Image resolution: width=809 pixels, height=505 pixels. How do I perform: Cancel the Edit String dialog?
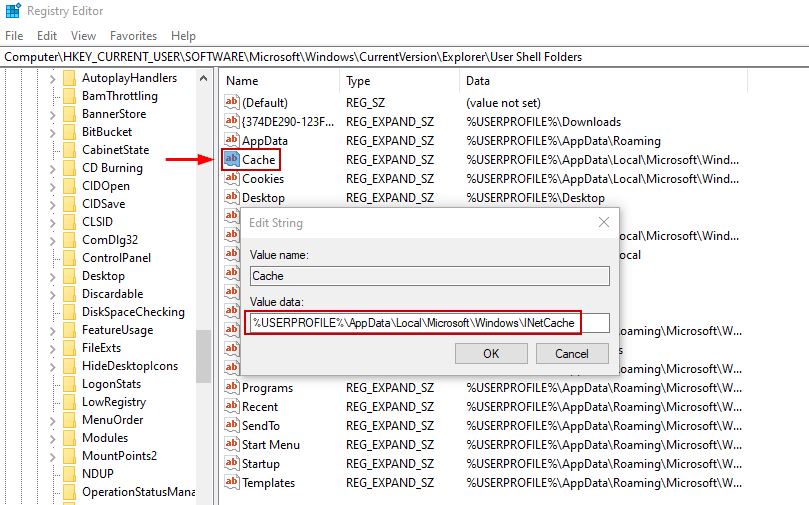[x=572, y=353]
